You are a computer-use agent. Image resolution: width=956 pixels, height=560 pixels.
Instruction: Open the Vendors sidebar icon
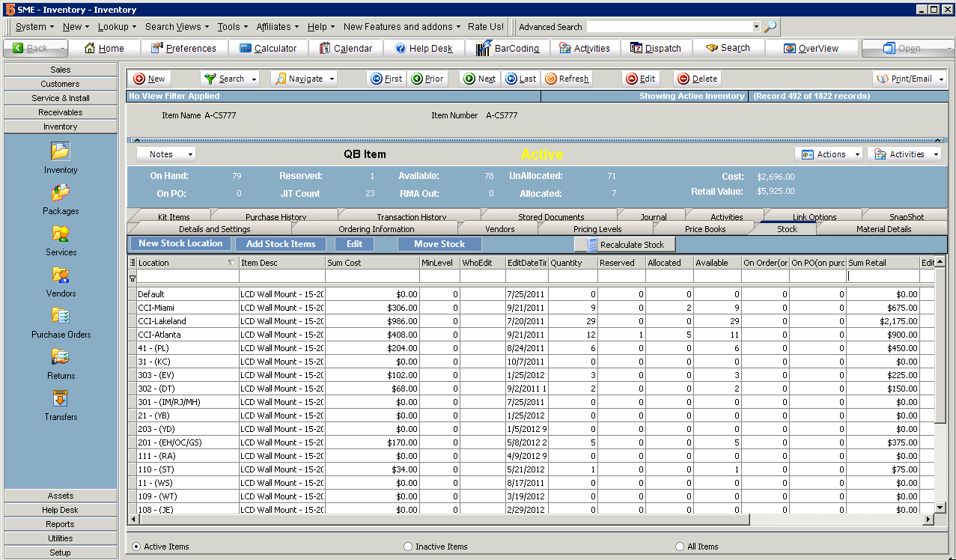(61, 275)
